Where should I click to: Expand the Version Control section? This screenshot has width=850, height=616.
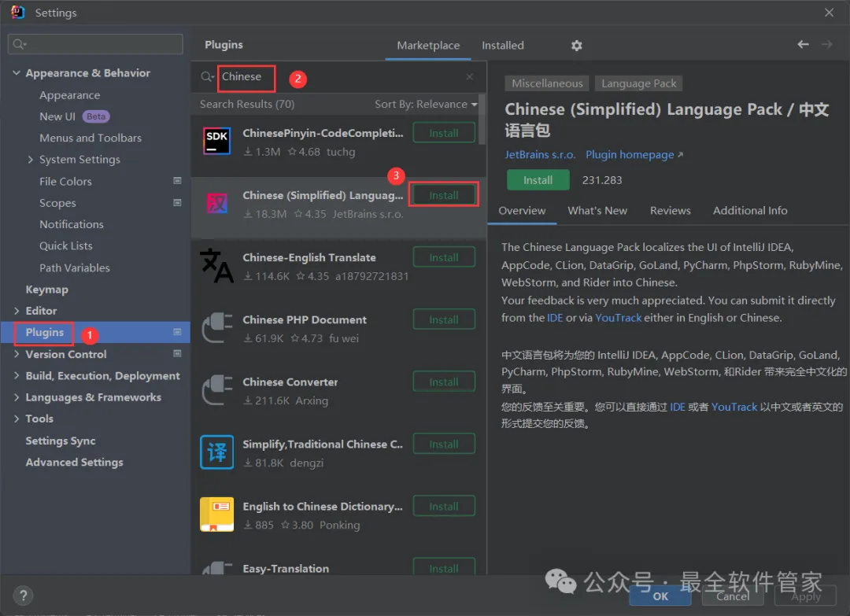click(x=17, y=354)
